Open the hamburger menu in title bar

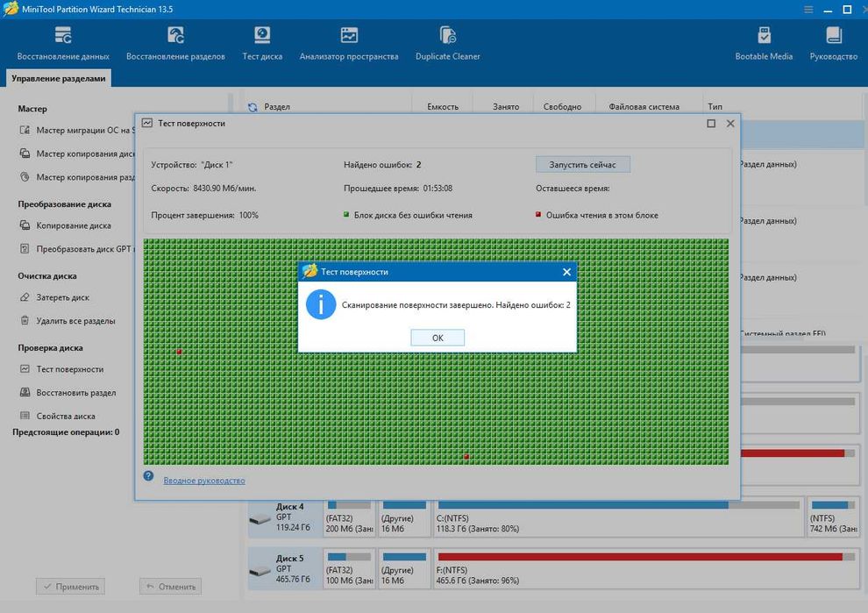[808, 10]
